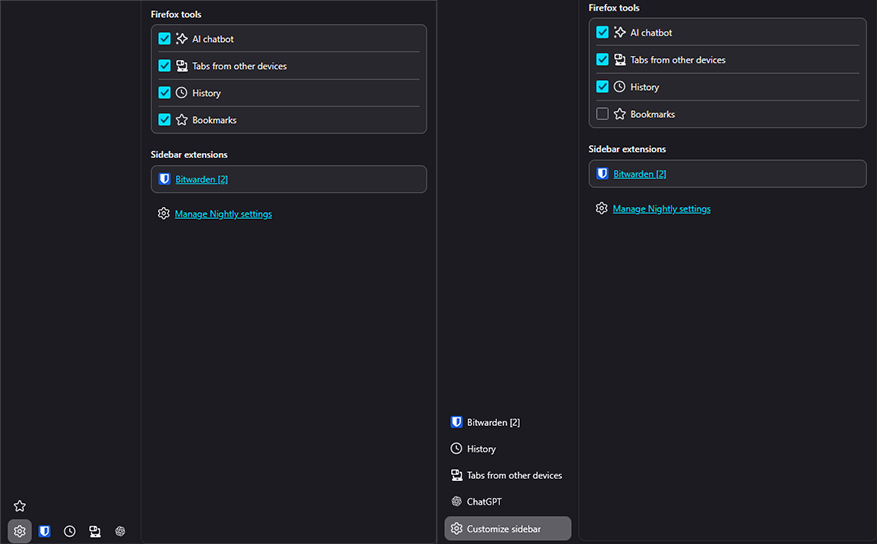
Task: Open Manage Nightly settings link in right panel
Action: [661, 209]
